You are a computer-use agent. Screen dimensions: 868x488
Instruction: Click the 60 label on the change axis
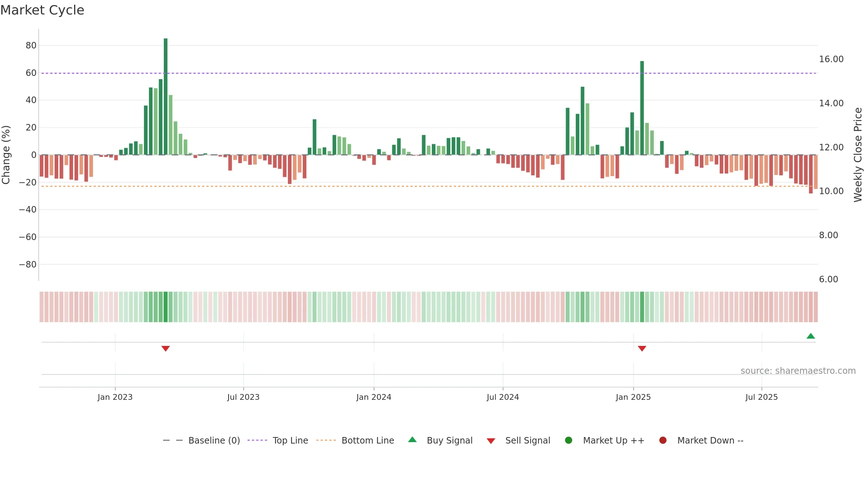pos(31,73)
